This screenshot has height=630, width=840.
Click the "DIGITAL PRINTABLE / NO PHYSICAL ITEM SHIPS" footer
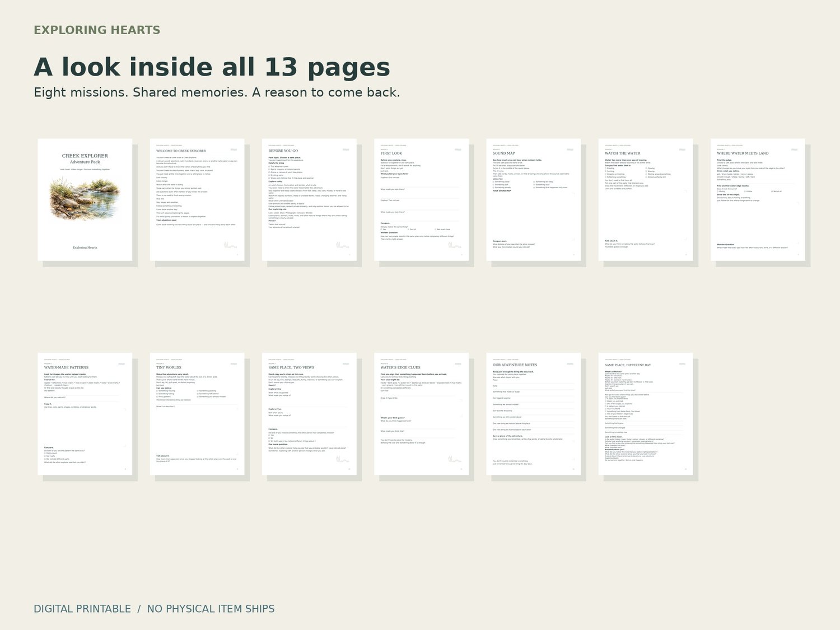tap(154, 609)
